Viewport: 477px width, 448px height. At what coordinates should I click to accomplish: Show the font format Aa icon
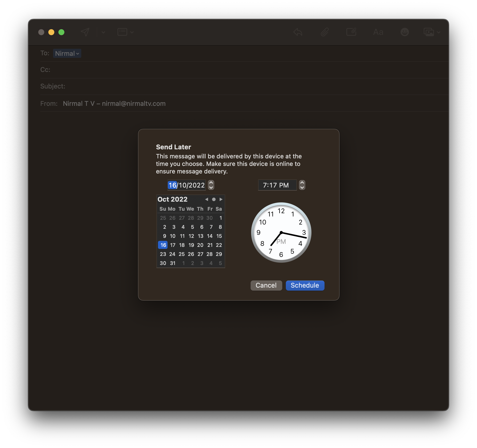click(x=378, y=32)
